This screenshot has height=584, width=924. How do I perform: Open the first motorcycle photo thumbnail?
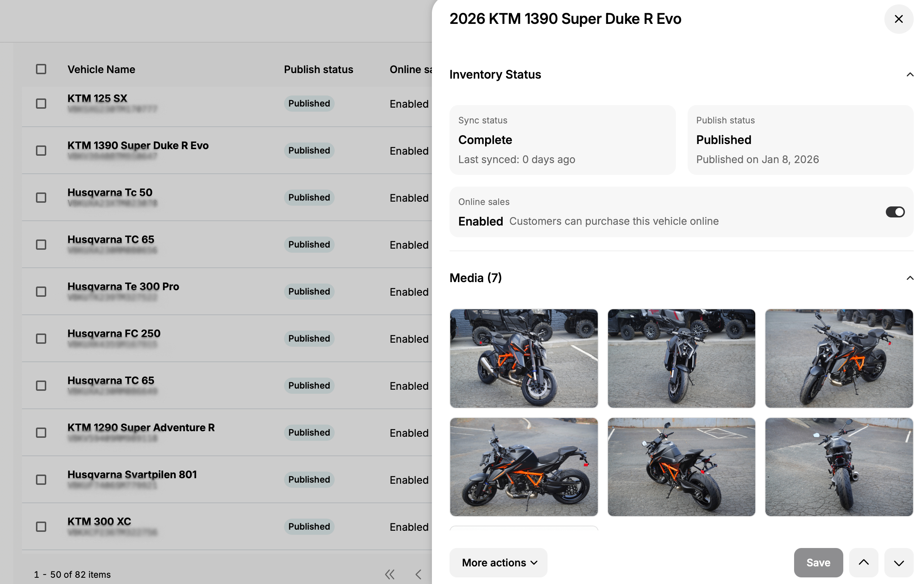523,358
